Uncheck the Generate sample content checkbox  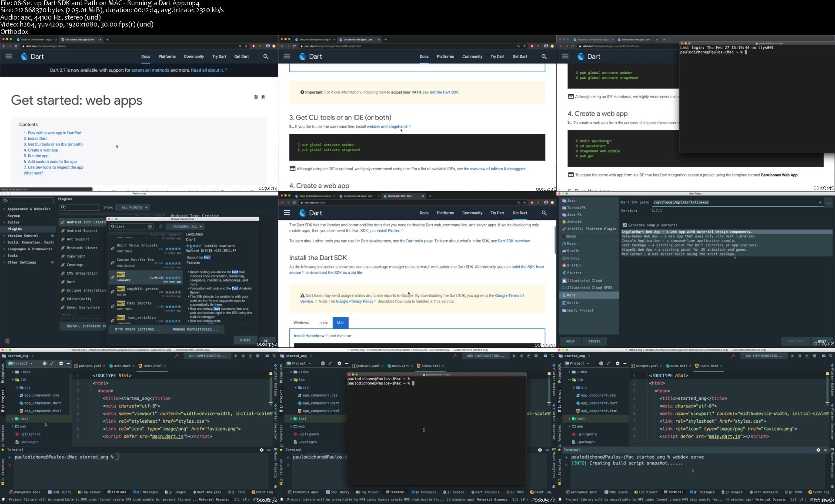pyautogui.click(x=625, y=225)
